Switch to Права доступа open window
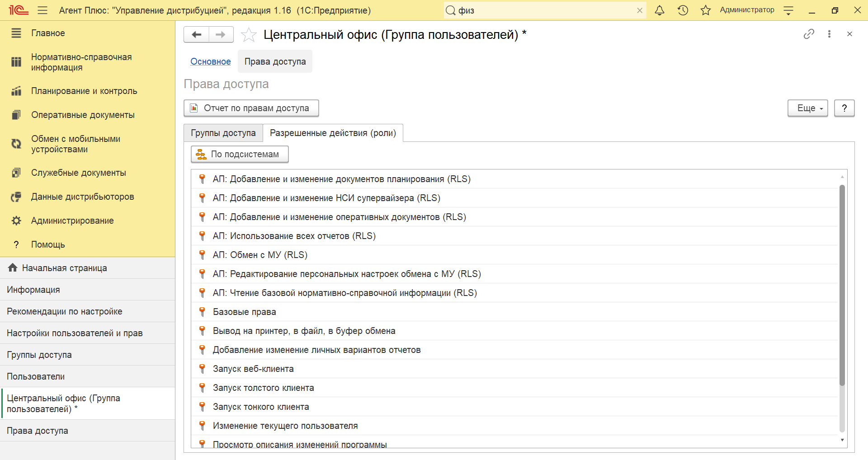Screen dimensions: 868x460 pos(87,431)
